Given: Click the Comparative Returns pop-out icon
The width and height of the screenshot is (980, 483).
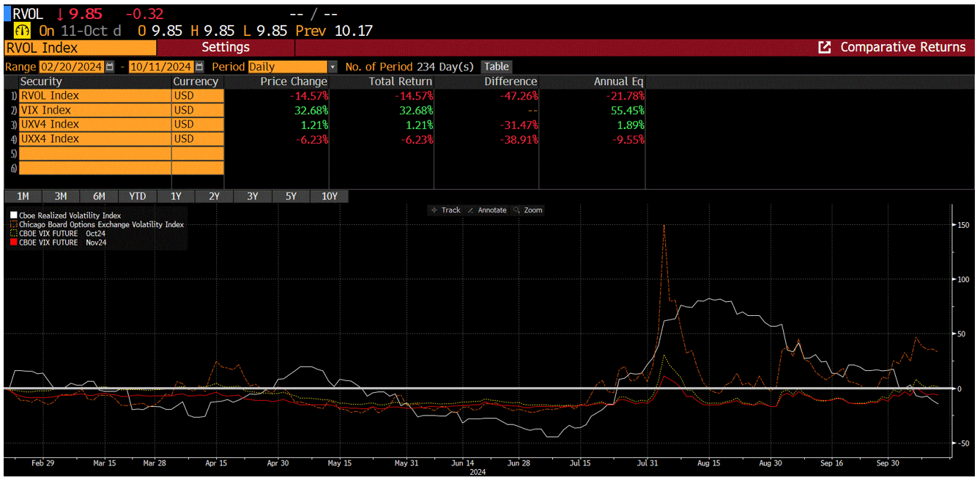Looking at the screenshot, I should [x=824, y=48].
